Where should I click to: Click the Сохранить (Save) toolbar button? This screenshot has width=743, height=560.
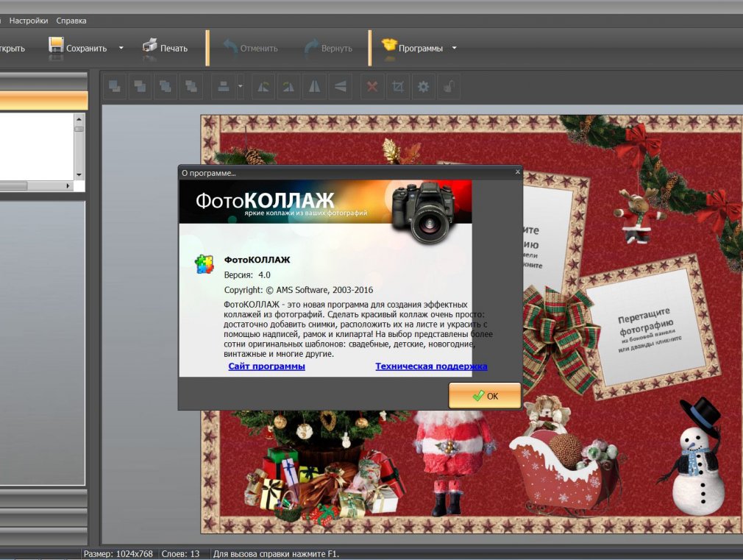(x=78, y=48)
